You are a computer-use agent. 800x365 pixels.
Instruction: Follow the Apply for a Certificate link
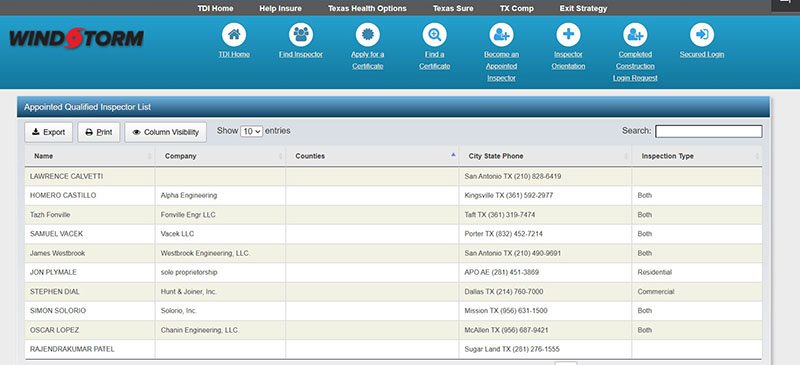coord(368,60)
